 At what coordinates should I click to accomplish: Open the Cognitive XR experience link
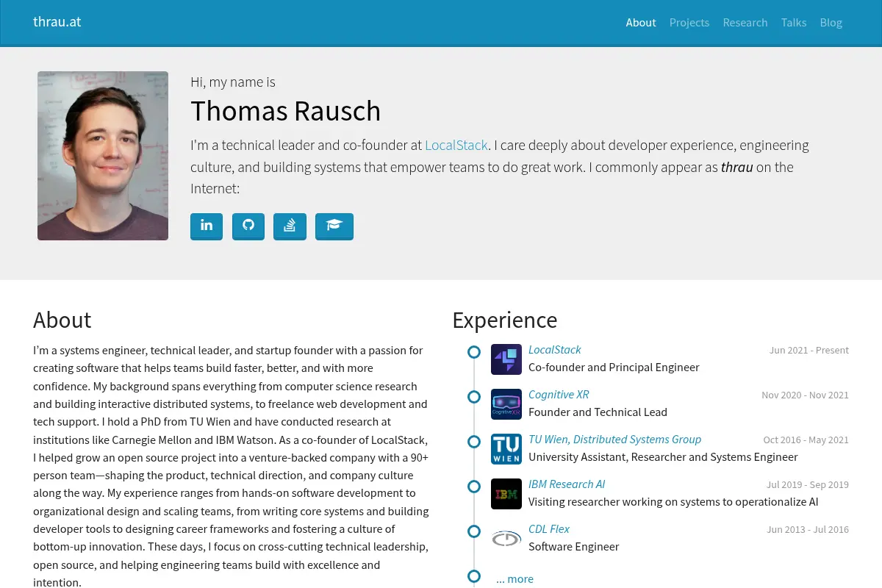pos(559,395)
